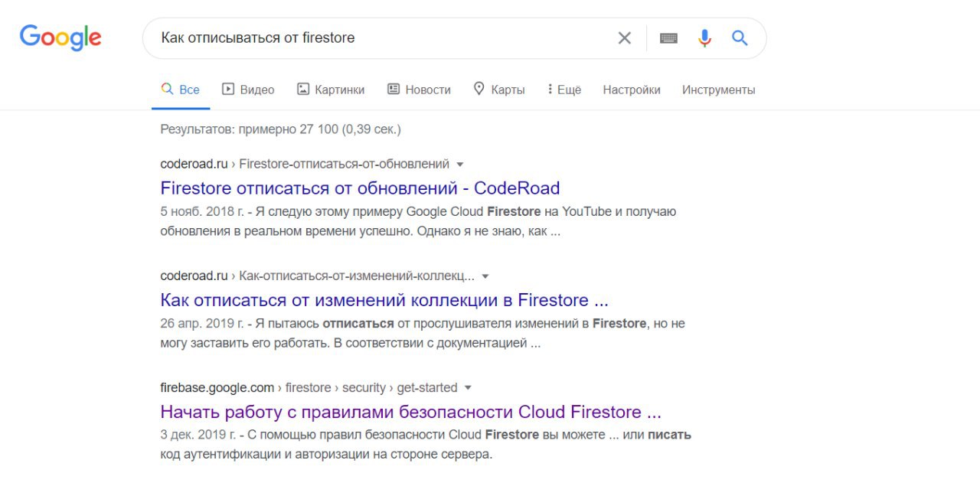Switch to the Карты tab
Viewport: 980px width, 483px height.
(x=499, y=90)
